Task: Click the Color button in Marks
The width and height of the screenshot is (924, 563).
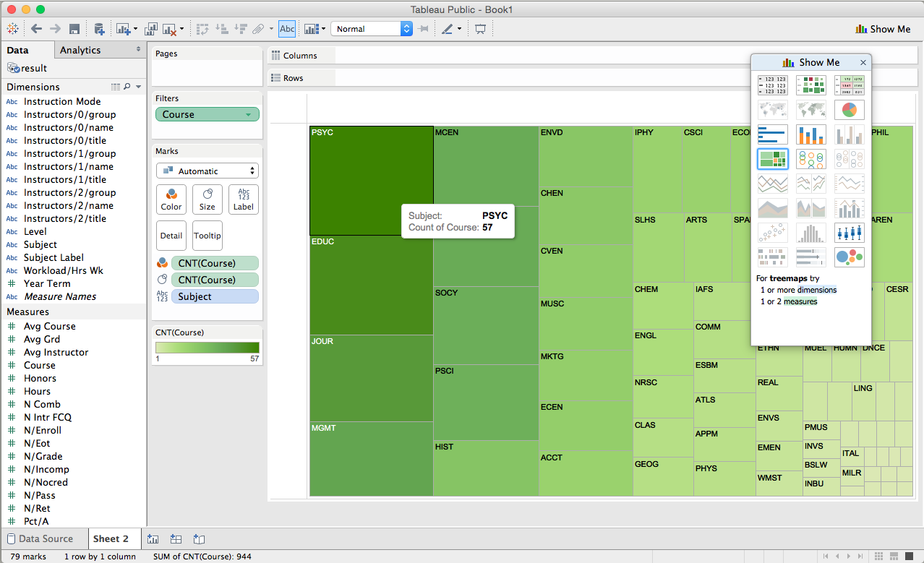Action: 171,199
